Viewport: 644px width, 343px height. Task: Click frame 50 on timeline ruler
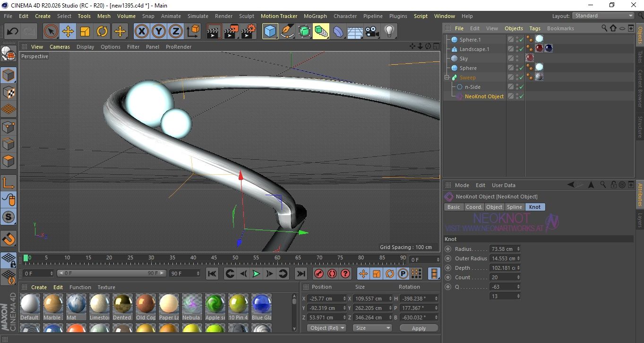[235, 258]
